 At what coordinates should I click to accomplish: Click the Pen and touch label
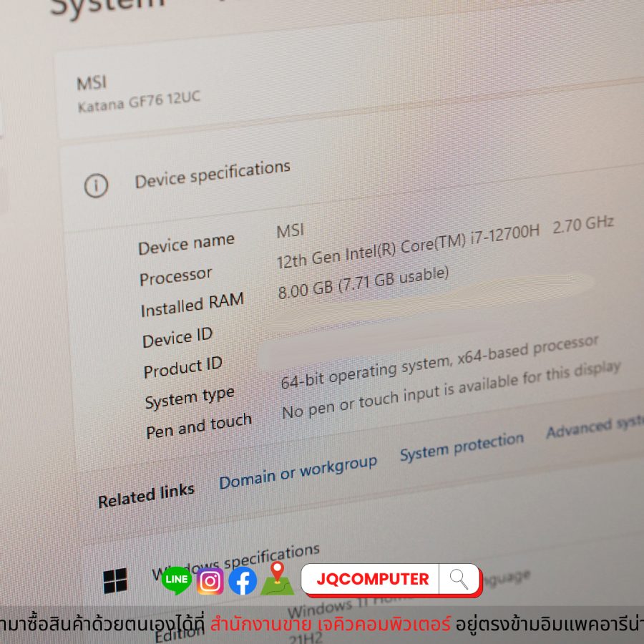(x=199, y=426)
